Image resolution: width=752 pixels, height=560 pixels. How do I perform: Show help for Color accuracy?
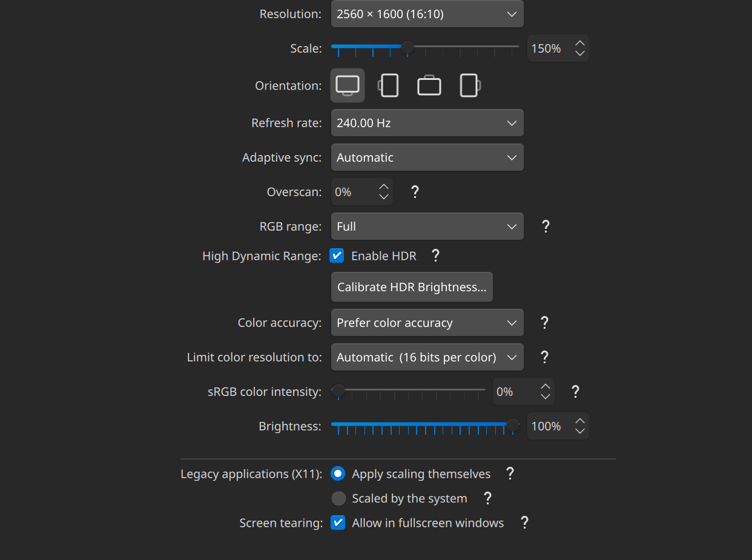pos(544,323)
